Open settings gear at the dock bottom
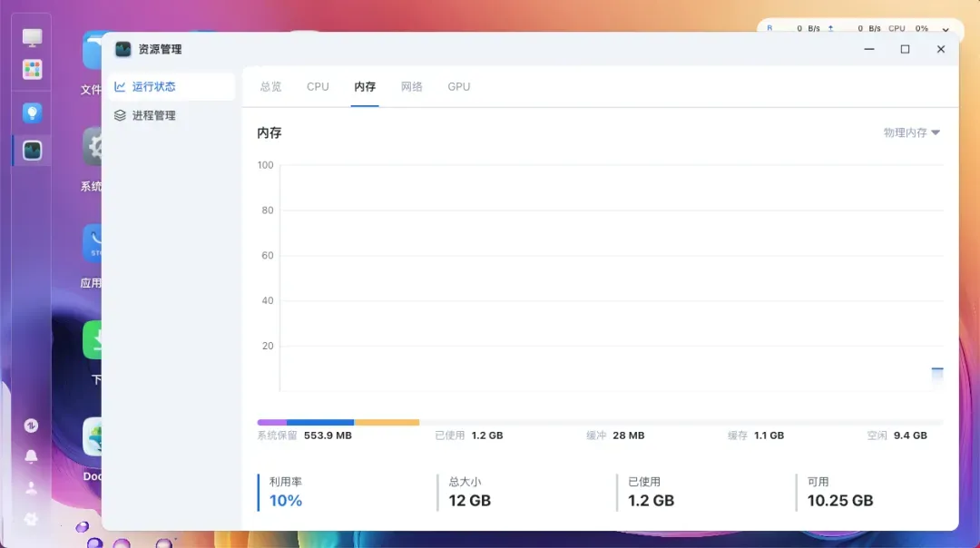This screenshot has height=548, width=980. click(32, 519)
